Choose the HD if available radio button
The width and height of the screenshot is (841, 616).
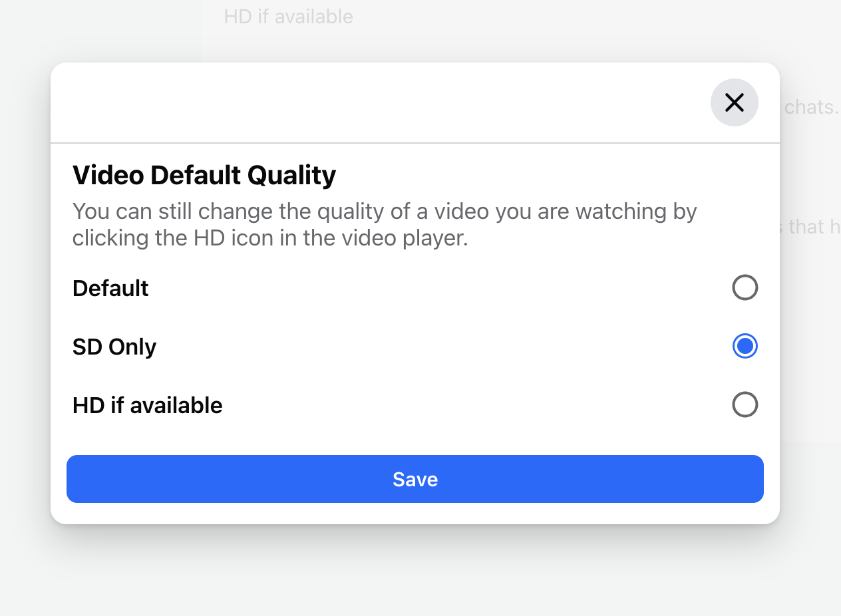coord(745,404)
